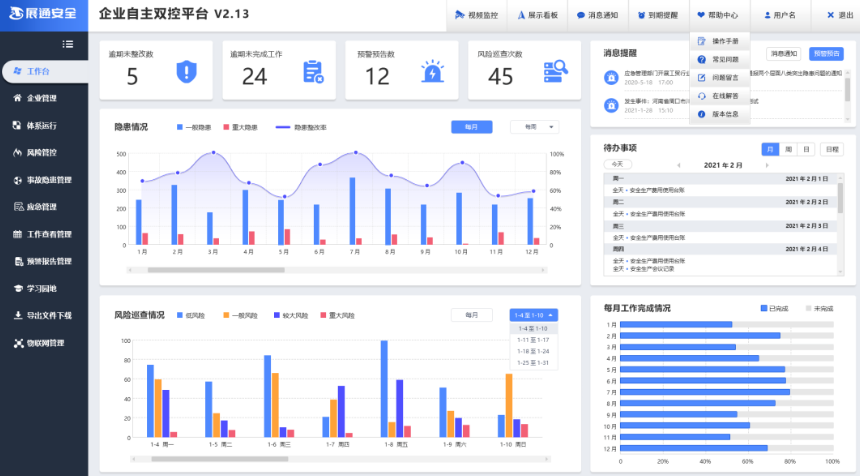This screenshot has width=860, height=476.
Task: Switch 待办事项 to the 日 view
Action: [x=806, y=149]
